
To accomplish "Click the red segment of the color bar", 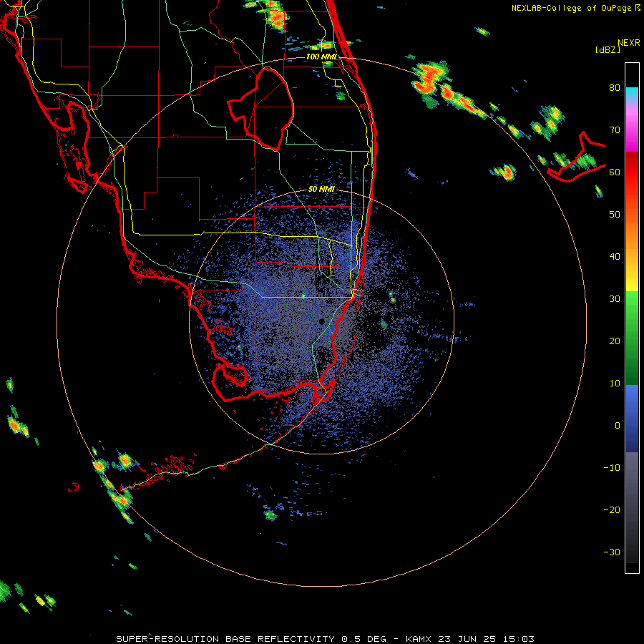I will [x=632, y=172].
